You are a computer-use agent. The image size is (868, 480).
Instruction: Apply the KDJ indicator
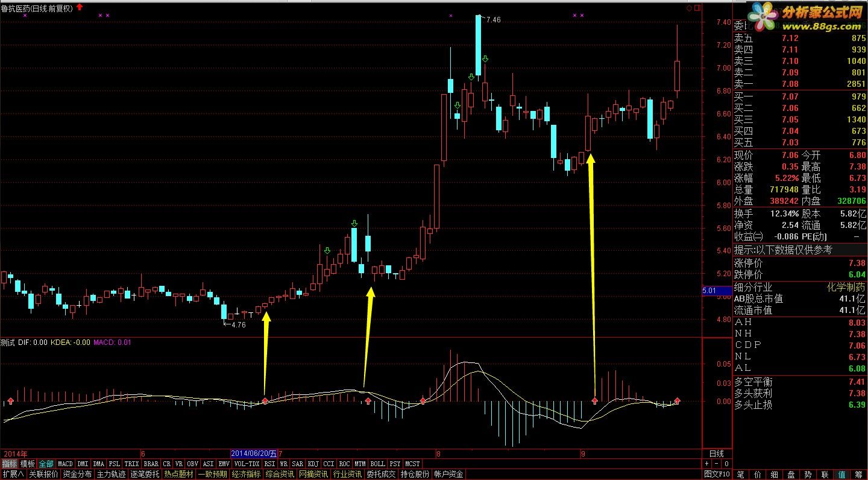[x=313, y=464]
